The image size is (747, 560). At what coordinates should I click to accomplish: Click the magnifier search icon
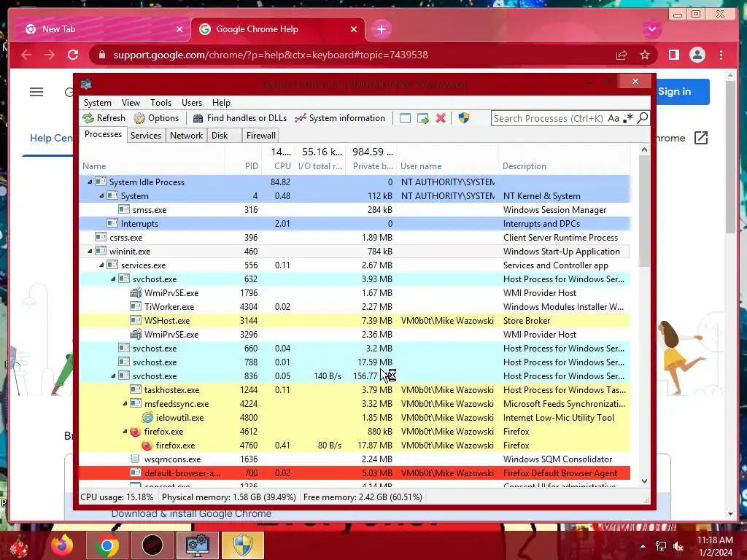pyautogui.click(x=642, y=118)
